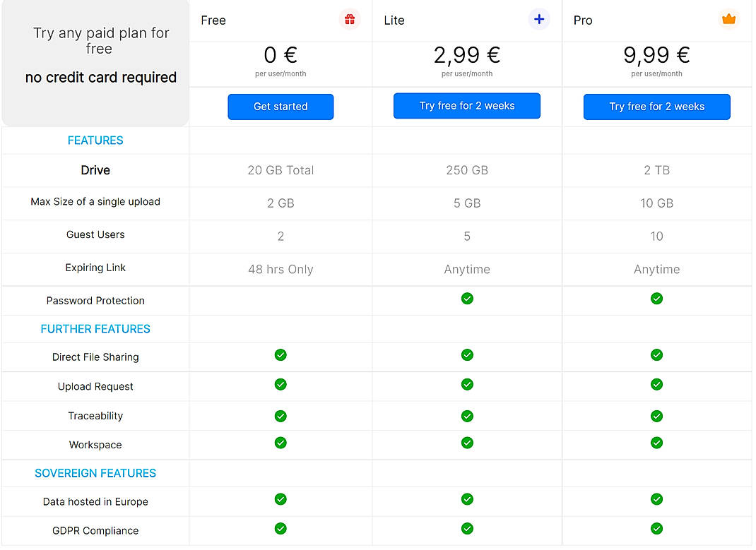Click the Direct File Sharing label

[95, 357]
